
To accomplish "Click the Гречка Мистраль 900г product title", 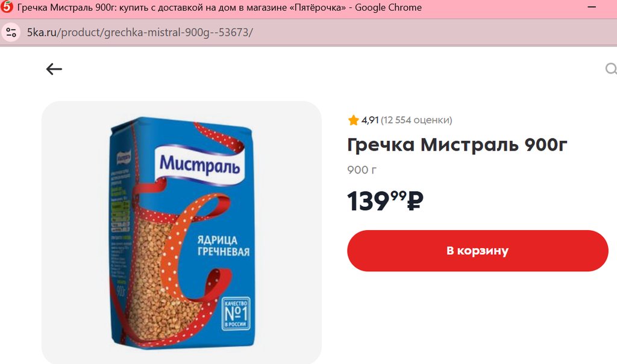I will (x=457, y=145).
